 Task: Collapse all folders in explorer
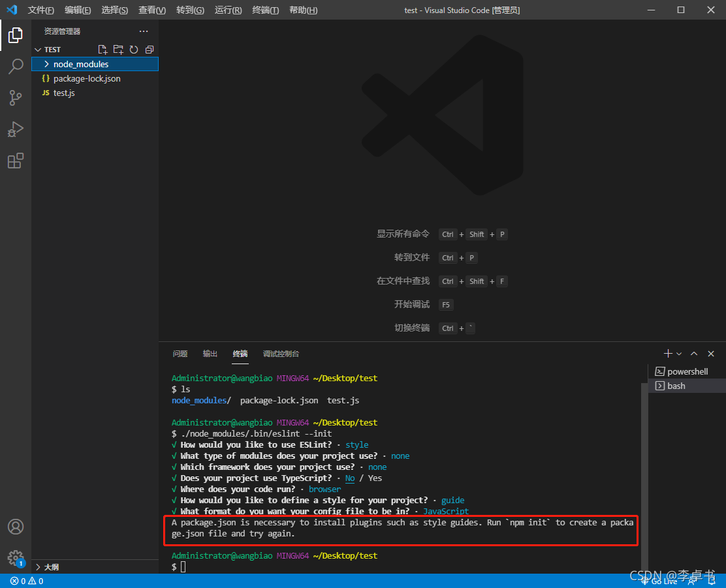point(150,50)
